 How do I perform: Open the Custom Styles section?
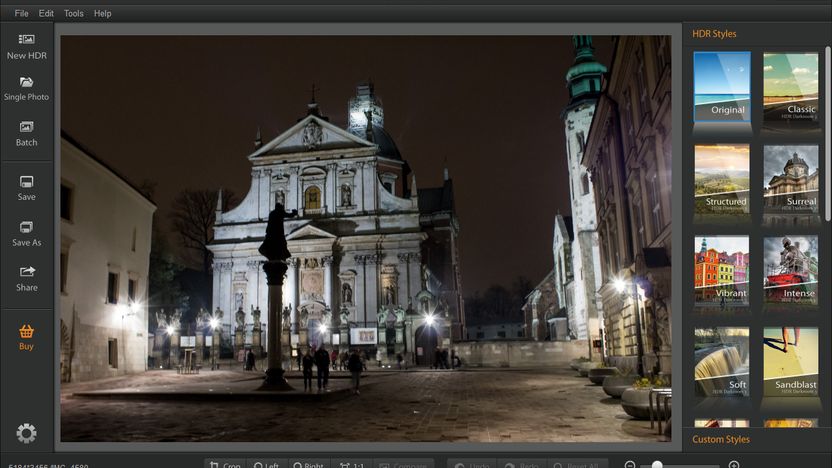[721, 439]
